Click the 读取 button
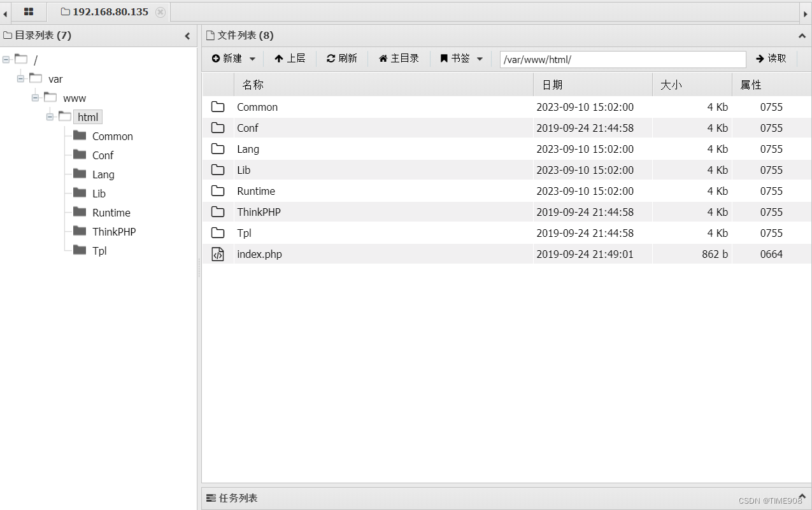This screenshot has width=812, height=510. (x=771, y=58)
